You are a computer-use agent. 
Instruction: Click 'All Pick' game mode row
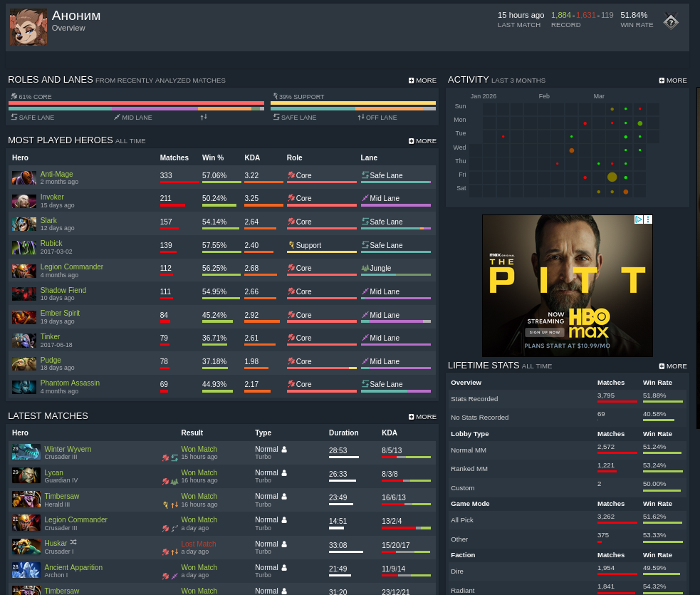[567, 520]
